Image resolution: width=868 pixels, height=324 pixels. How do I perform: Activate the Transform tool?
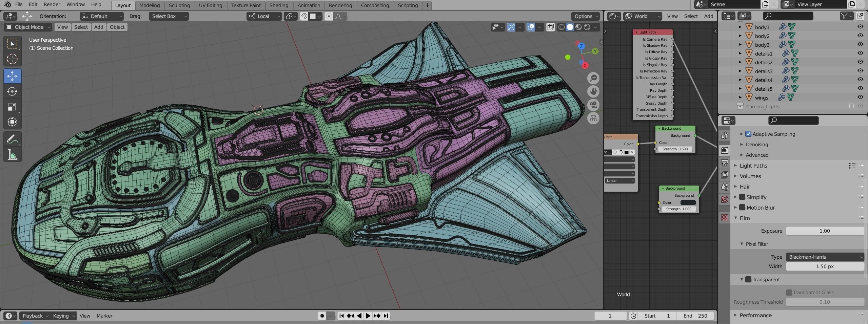click(12, 122)
